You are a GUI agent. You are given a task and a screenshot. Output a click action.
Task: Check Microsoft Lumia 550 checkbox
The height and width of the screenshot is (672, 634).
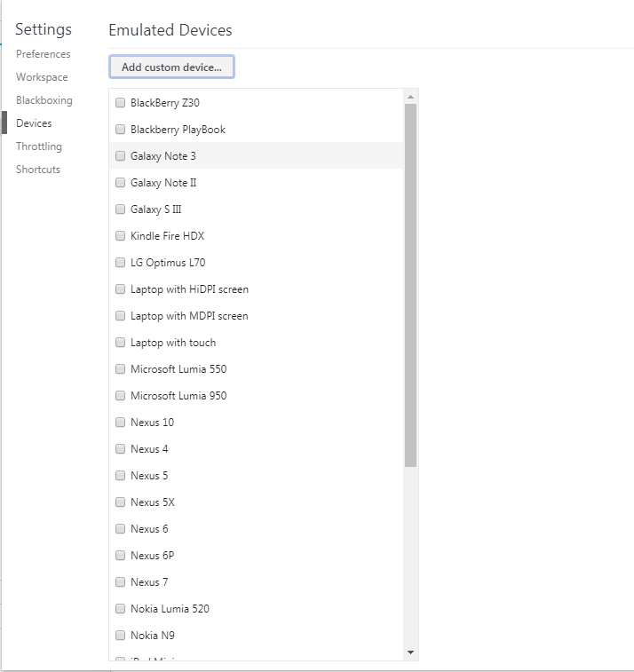[x=121, y=368]
